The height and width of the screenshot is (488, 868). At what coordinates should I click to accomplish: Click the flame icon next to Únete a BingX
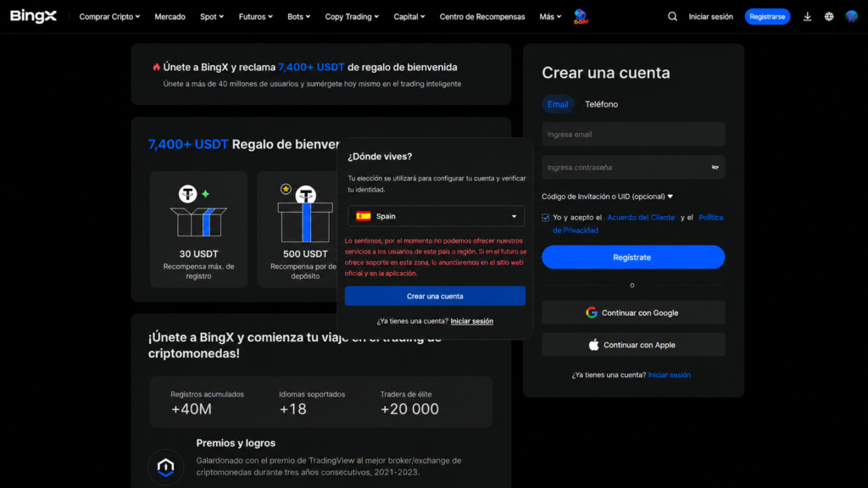tap(156, 67)
